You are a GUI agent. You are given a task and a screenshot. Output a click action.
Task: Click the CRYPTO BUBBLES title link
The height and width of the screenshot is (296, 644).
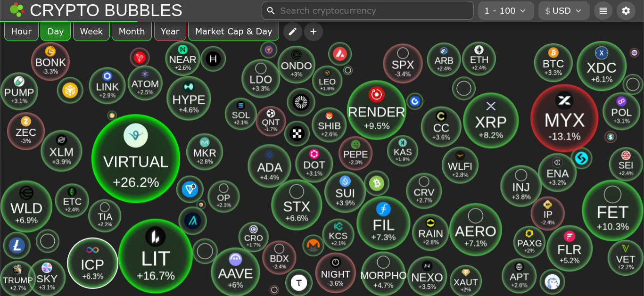tap(106, 10)
